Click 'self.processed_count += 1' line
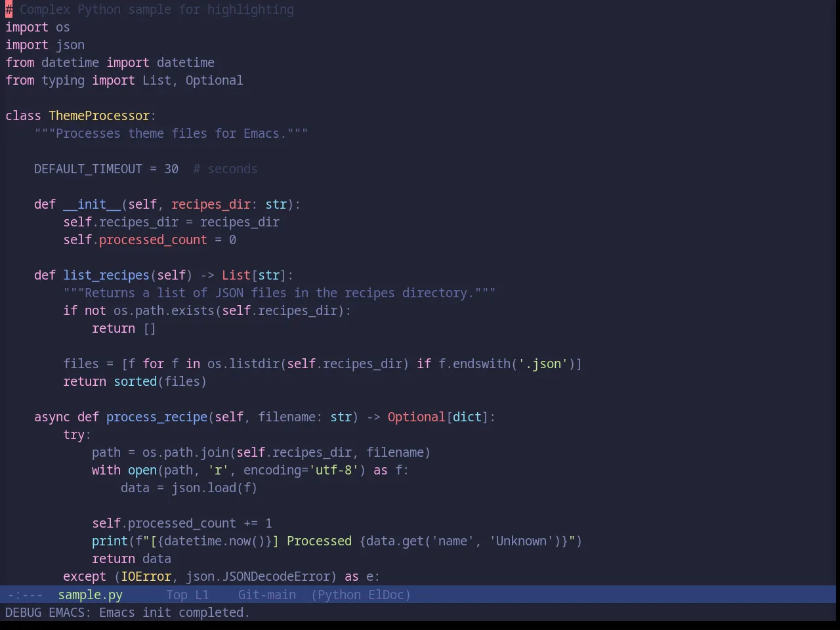 182,523
